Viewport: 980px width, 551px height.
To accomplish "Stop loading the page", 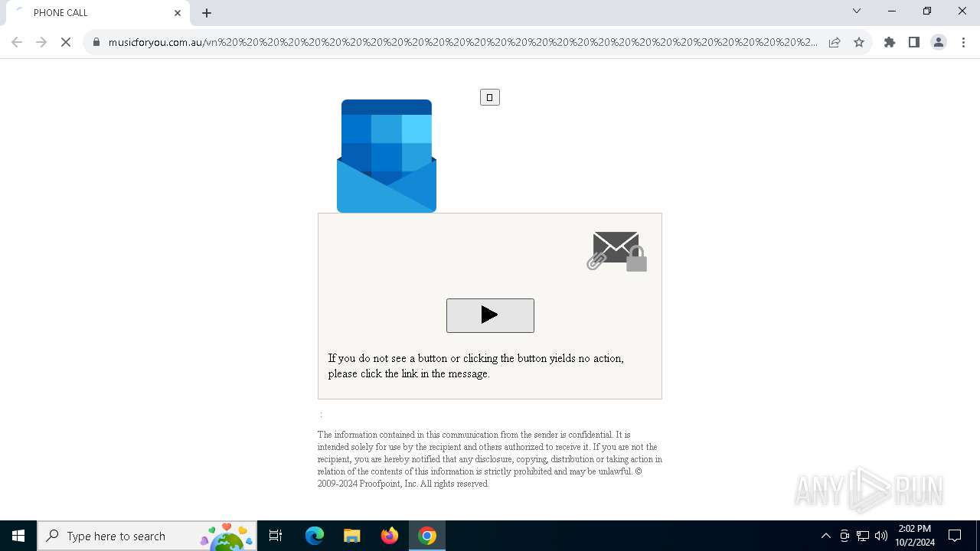I will coord(66,42).
